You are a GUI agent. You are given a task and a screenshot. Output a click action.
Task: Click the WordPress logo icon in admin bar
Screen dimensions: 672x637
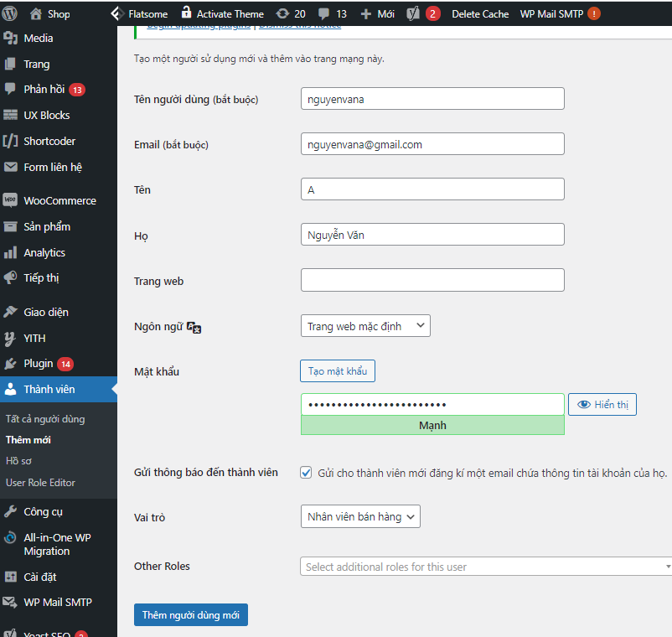[10, 13]
